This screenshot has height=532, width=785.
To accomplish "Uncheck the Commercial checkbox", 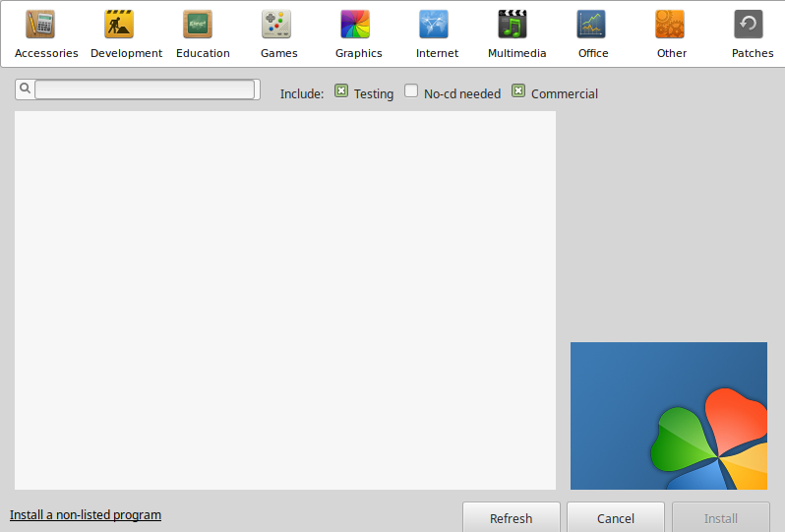I will (x=518, y=91).
